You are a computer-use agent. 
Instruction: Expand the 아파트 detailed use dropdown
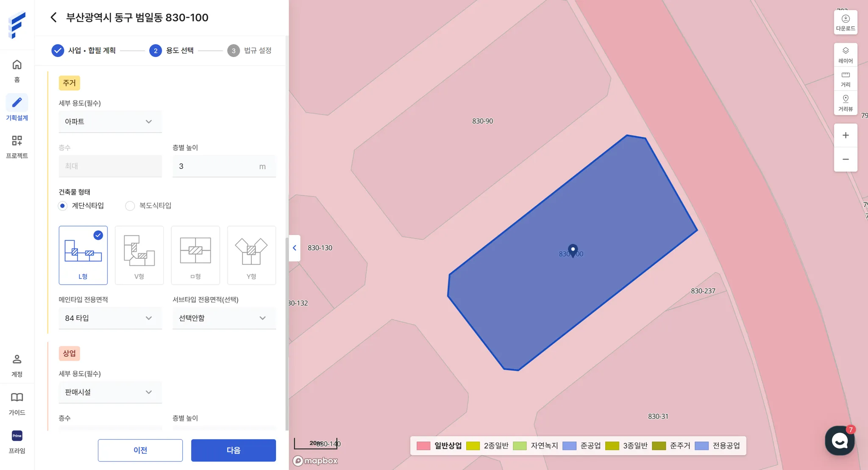110,122
